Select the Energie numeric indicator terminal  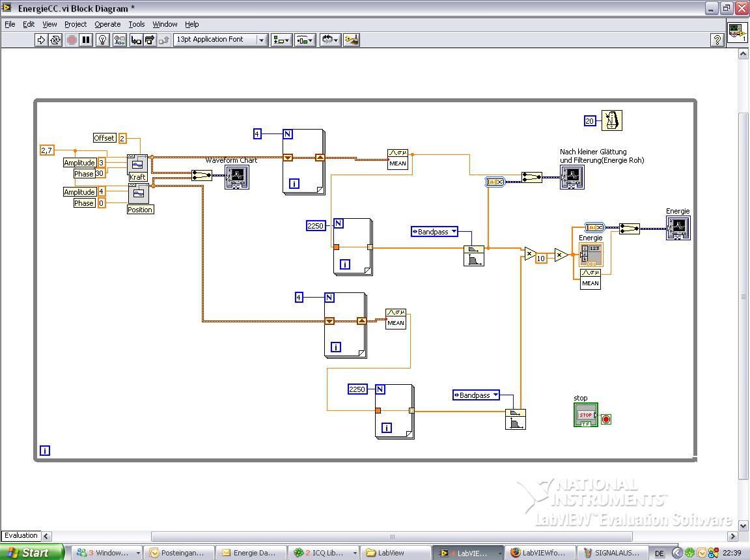[591, 255]
